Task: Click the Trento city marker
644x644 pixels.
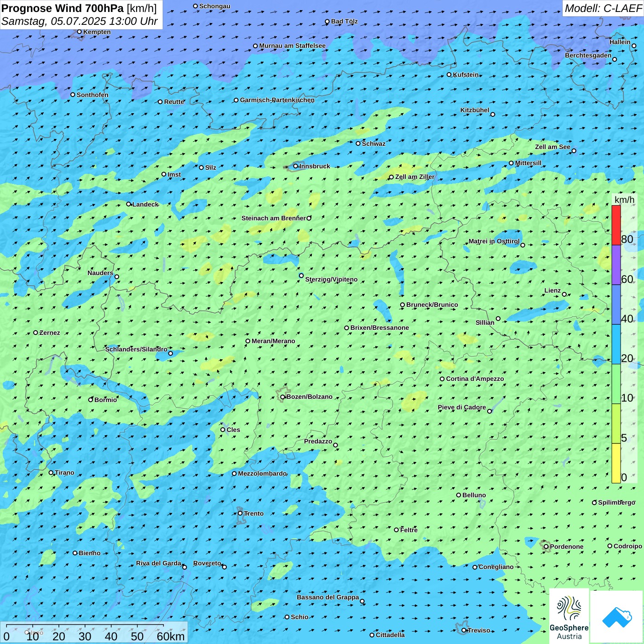Action: (x=240, y=513)
